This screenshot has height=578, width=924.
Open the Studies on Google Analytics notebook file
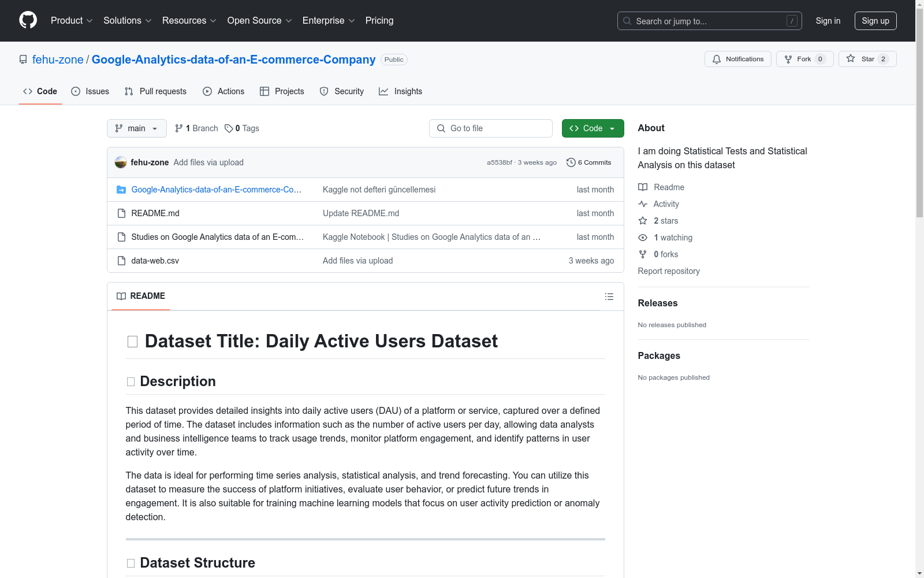[218, 237]
